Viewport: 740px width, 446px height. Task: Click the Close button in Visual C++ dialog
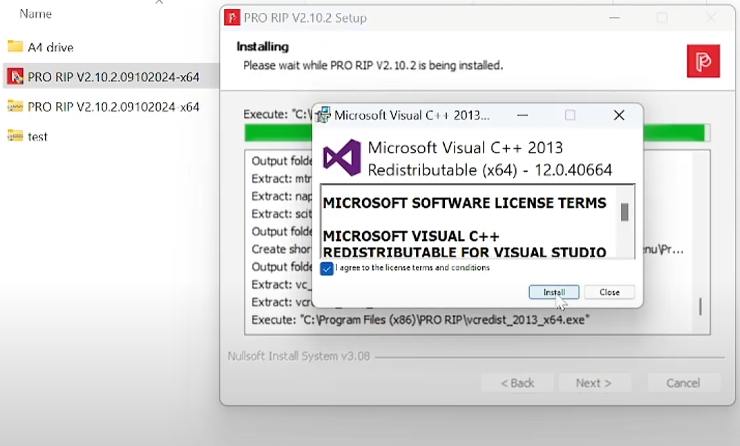point(609,292)
